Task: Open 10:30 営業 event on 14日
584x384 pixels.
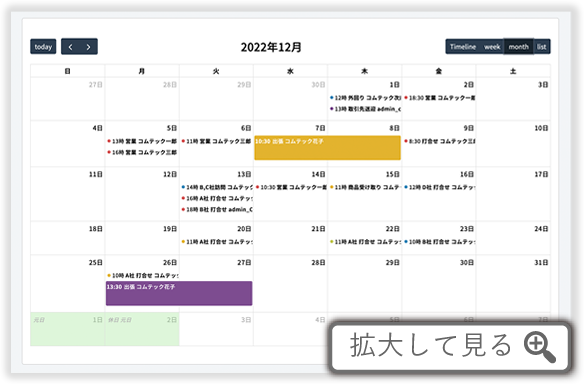Action: click(x=291, y=187)
